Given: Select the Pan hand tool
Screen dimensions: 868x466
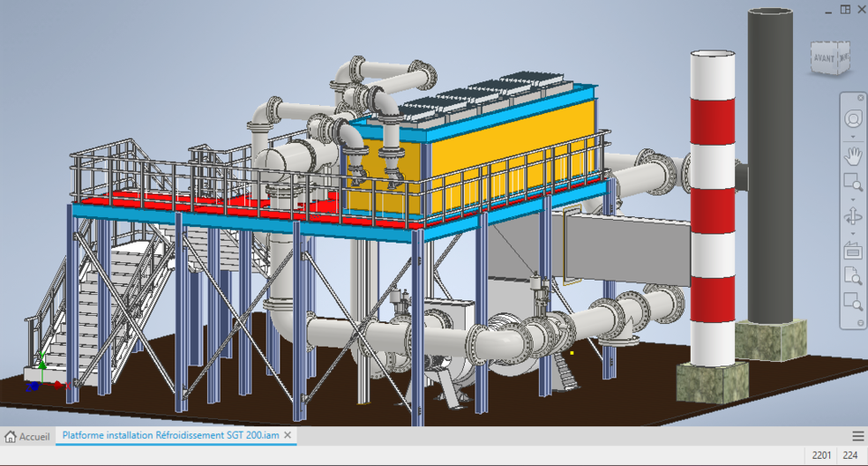Looking at the screenshot, I should (x=853, y=155).
